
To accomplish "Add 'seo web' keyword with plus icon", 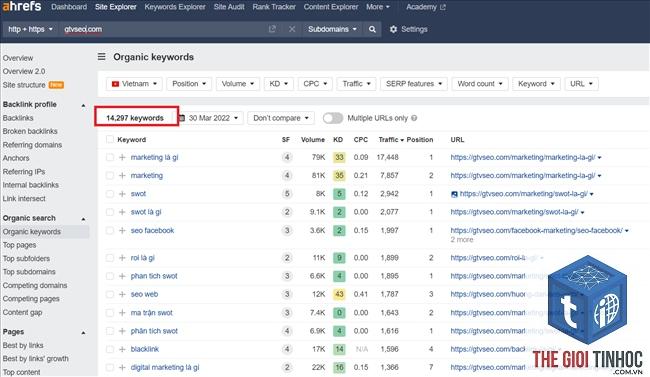I will point(122,294).
